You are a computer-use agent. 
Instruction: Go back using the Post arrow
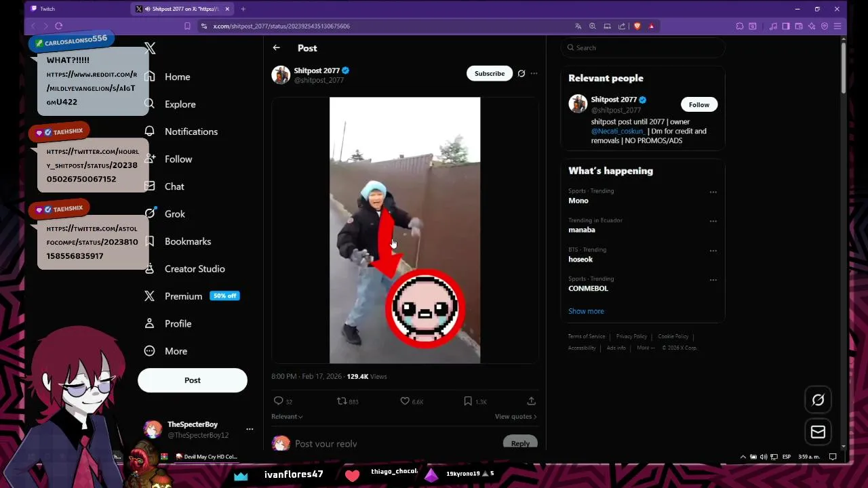click(x=276, y=48)
